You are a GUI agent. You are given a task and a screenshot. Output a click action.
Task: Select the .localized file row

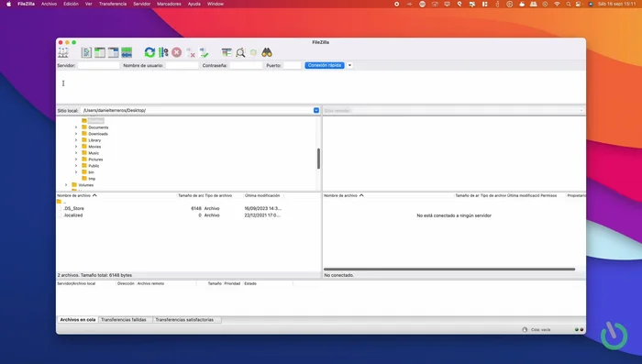(x=188, y=215)
